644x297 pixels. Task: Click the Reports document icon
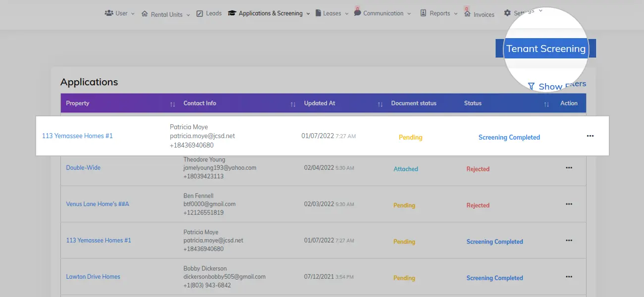point(423,13)
